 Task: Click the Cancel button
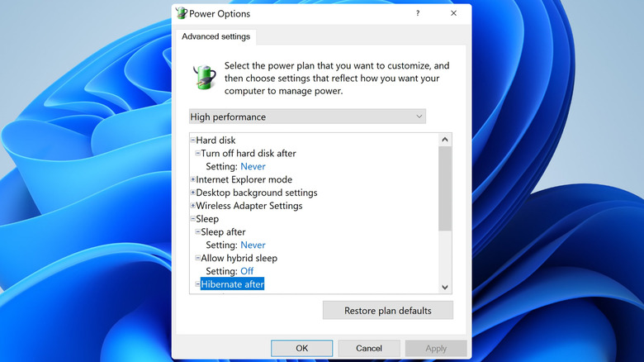click(x=369, y=348)
